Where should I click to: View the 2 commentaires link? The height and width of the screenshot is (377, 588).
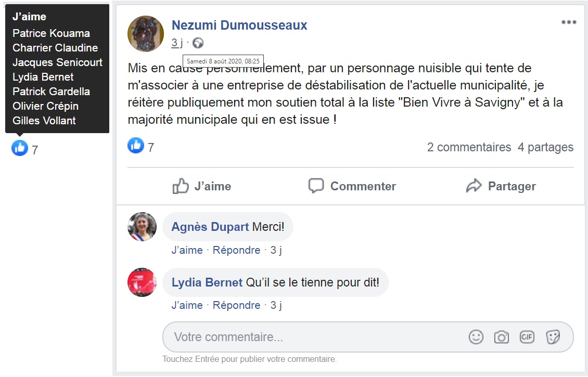469,147
